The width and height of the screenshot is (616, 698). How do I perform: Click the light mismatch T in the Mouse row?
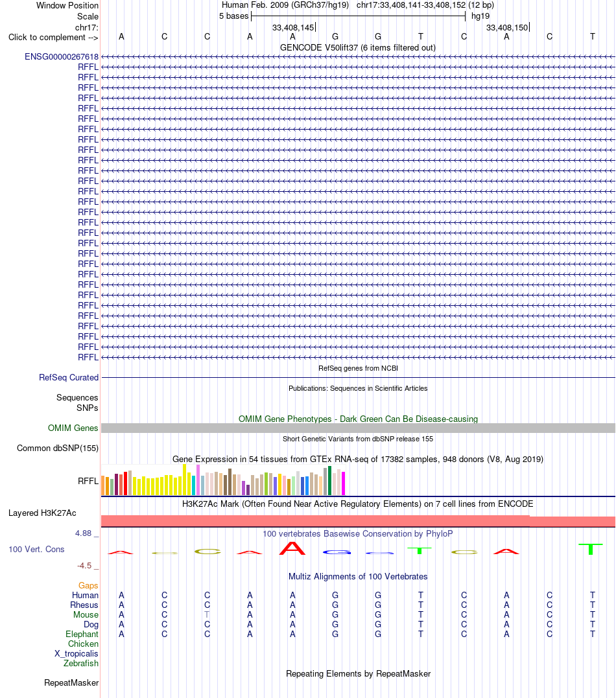207,615
